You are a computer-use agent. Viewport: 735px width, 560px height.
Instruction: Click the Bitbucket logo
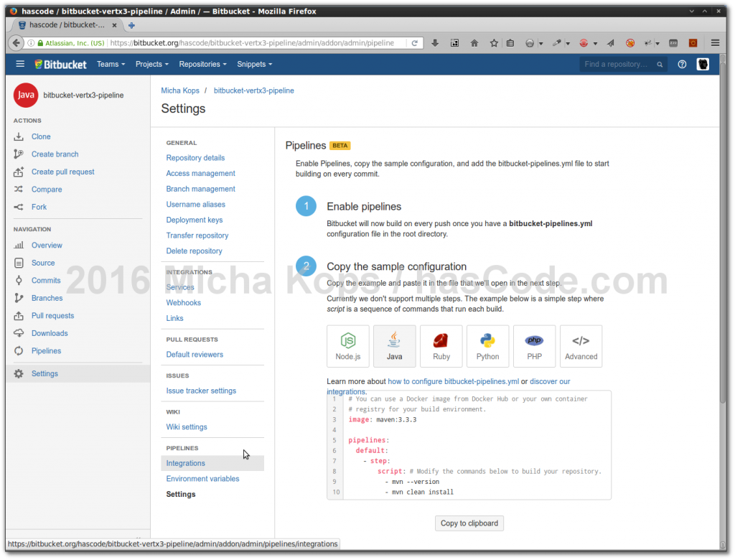point(60,64)
